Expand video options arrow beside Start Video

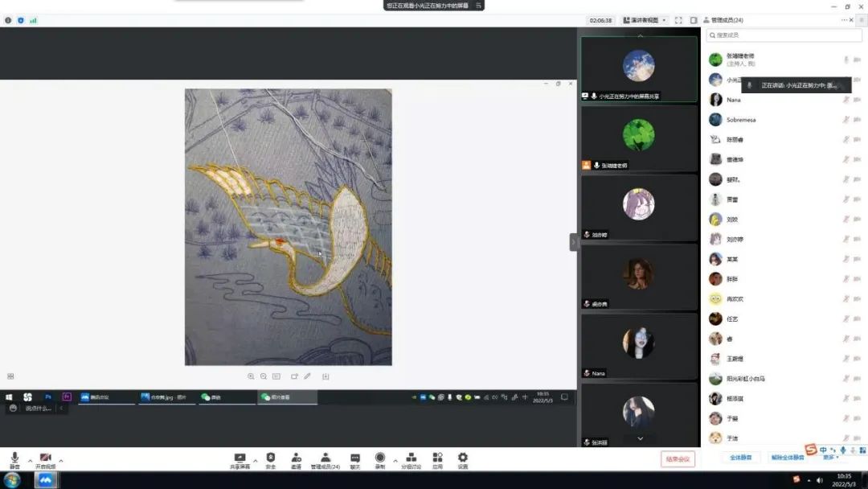coord(61,460)
